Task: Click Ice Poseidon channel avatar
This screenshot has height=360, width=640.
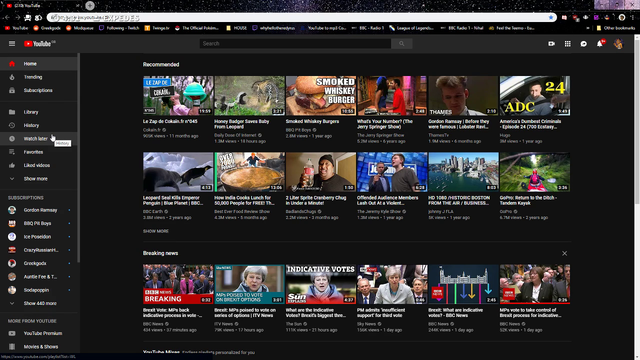Action: point(12,237)
